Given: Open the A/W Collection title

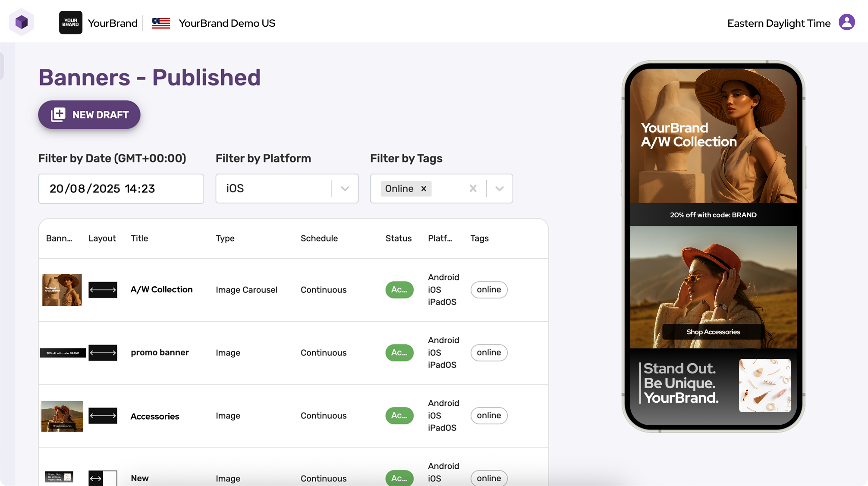Looking at the screenshot, I should pos(161,290).
